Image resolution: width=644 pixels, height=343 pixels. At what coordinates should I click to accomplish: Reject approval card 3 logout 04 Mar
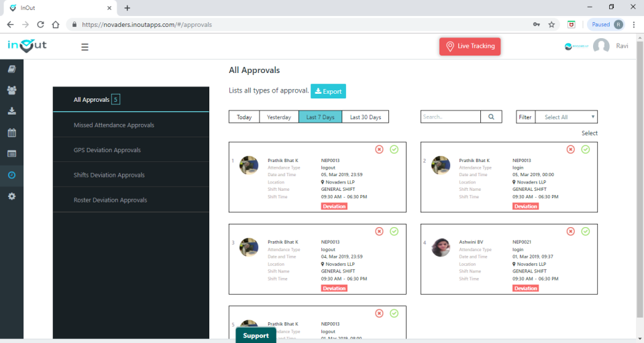(x=379, y=231)
